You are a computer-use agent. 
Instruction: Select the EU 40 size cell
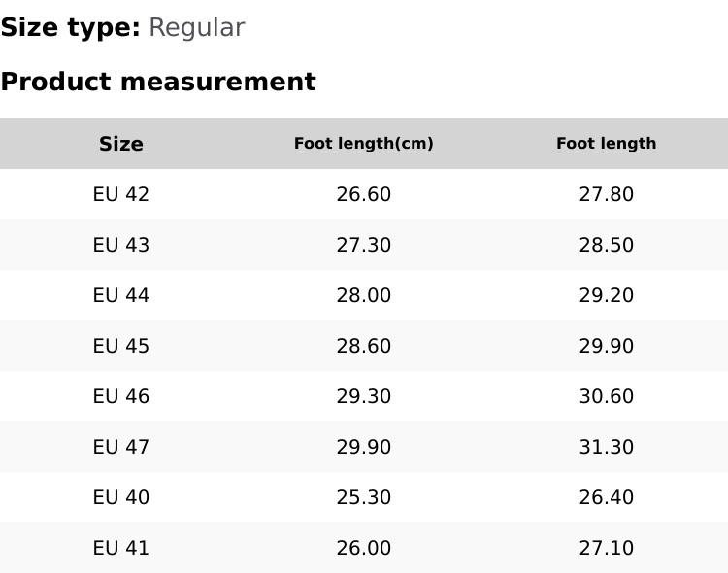click(121, 497)
